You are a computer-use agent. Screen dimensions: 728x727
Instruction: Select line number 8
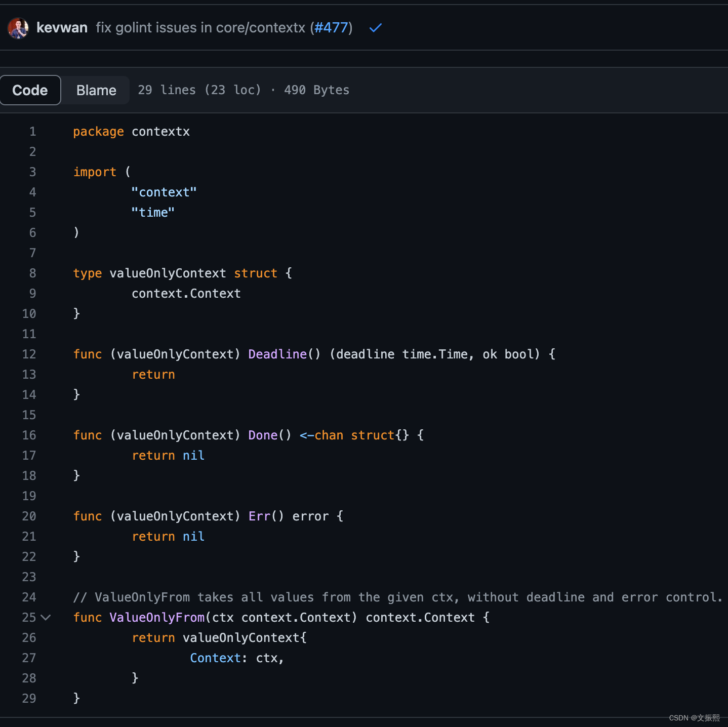(33, 273)
